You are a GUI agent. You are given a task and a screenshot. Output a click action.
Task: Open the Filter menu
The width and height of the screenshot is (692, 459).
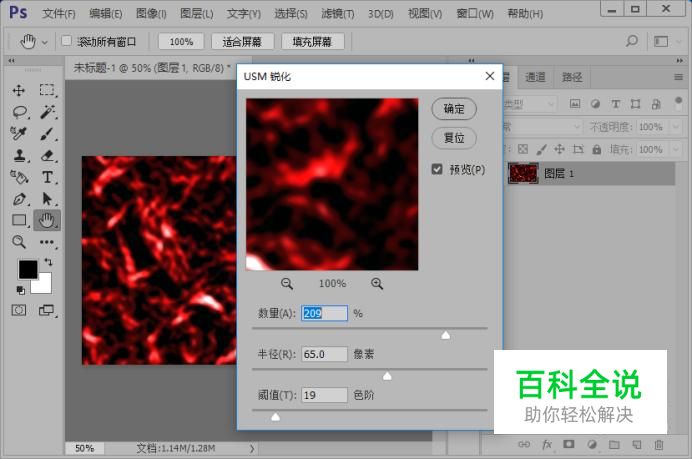pos(338,14)
